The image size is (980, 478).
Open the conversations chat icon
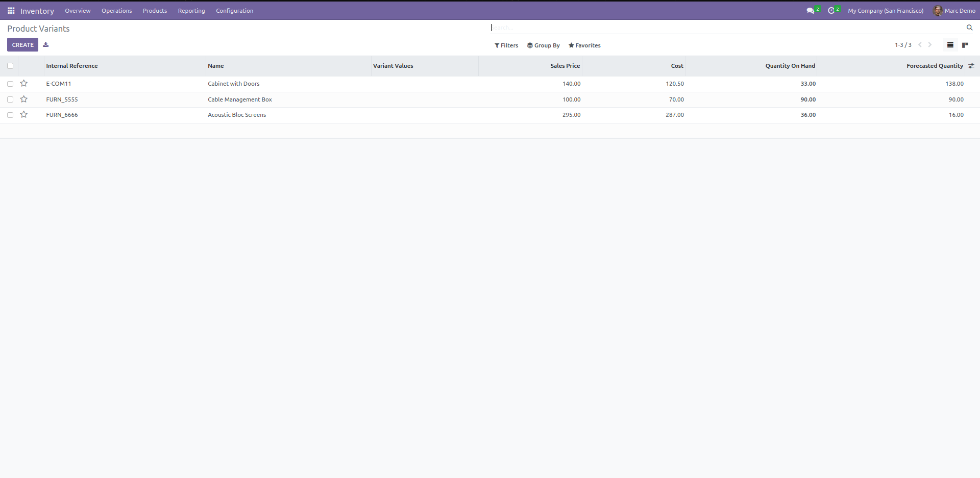810,11
